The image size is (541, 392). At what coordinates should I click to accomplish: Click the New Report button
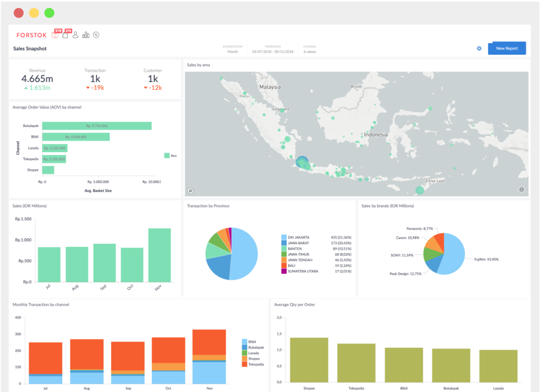(x=507, y=48)
